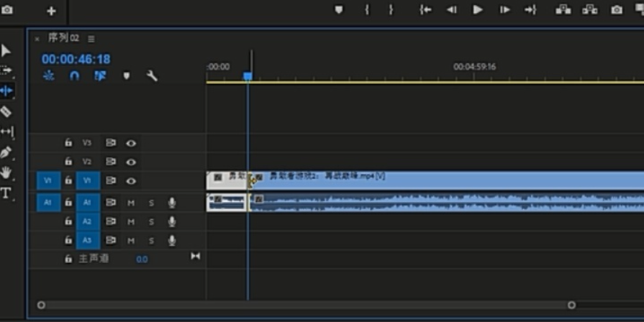Expand the master track output arrows
The image size is (644, 322).
[196, 257]
